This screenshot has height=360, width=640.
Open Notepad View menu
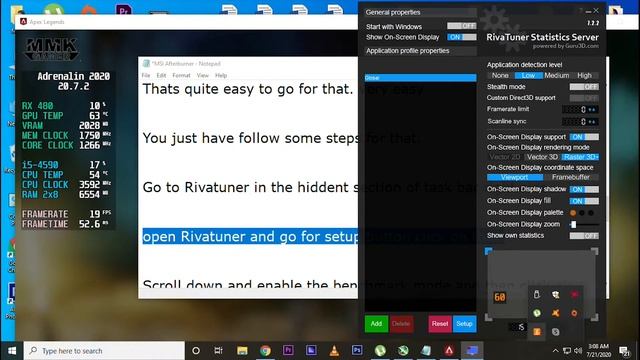coord(203,76)
